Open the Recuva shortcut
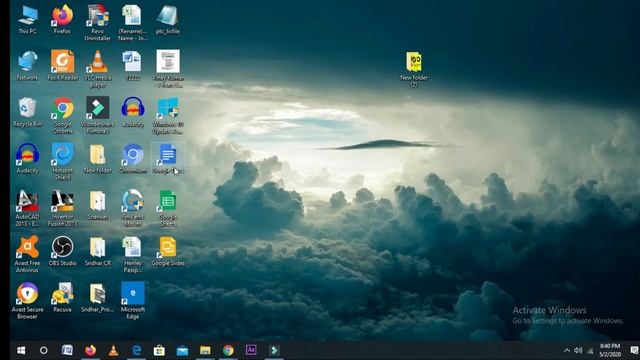Image resolution: width=640 pixels, height=360 pixels. pos(62,298)
